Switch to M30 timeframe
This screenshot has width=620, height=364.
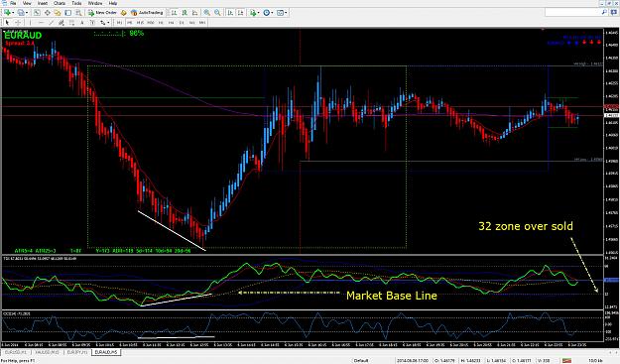[x=151, y=23]
